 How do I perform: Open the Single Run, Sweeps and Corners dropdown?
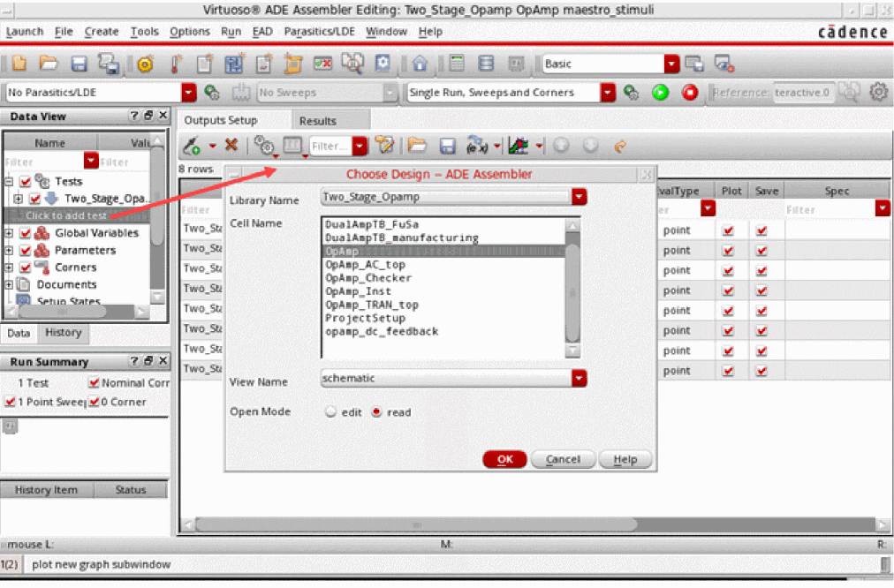(x=608, y=93)
